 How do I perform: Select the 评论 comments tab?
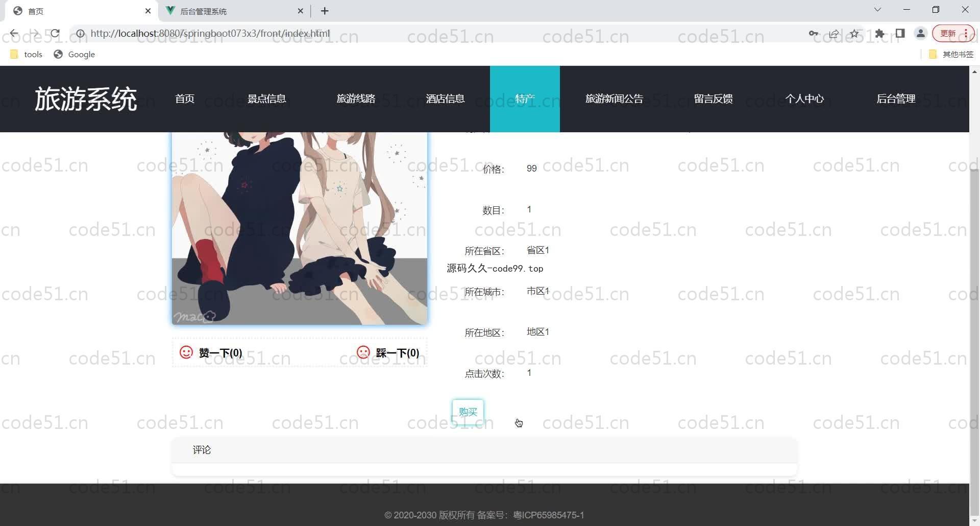tap(202, 450)
